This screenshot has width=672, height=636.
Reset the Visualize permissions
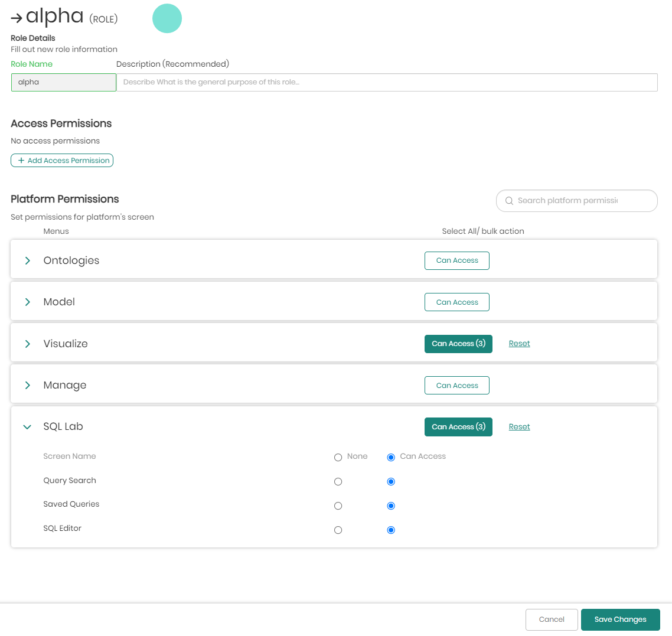point(519,344)
